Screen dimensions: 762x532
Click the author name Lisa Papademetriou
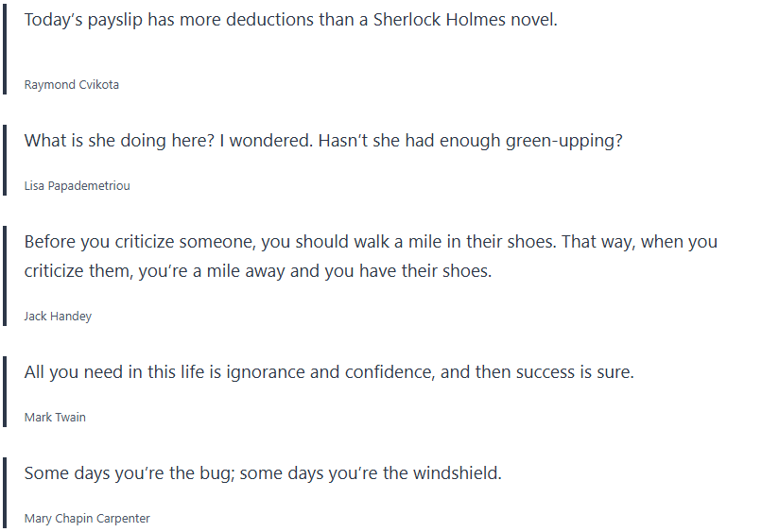point(77,186)
